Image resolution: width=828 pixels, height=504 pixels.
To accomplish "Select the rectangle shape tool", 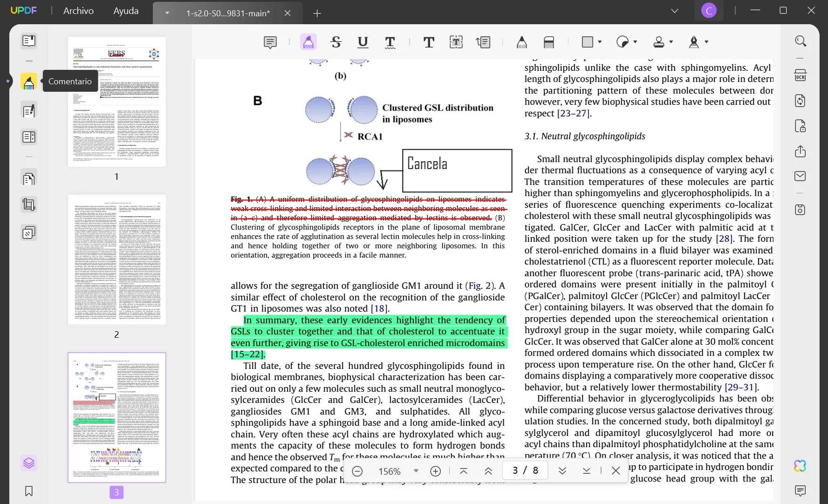I will [x=588, y=42].
